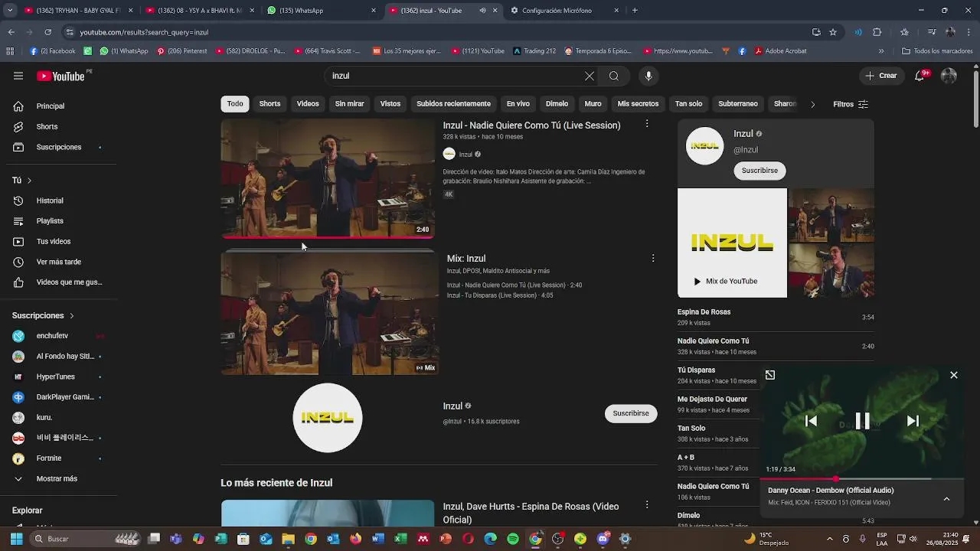This screenshot has height=551, width=980.
Task: Switch to 08 - YSY A x BHAVI tab
Action: coord(199,11)
